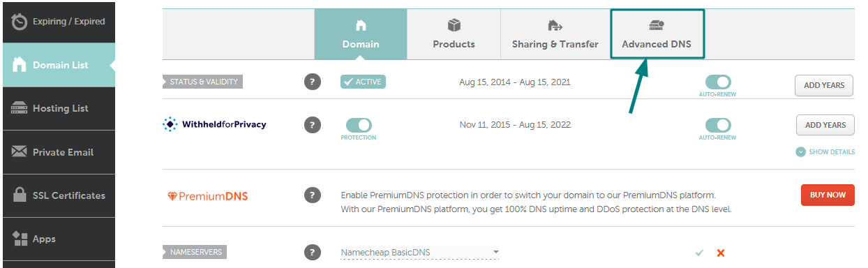The image size is (868, 268).
Task: Click the date range Aug 15, 2014 - Aug 15, 2021
Action: pyautogui.click(x=515, y=82)
